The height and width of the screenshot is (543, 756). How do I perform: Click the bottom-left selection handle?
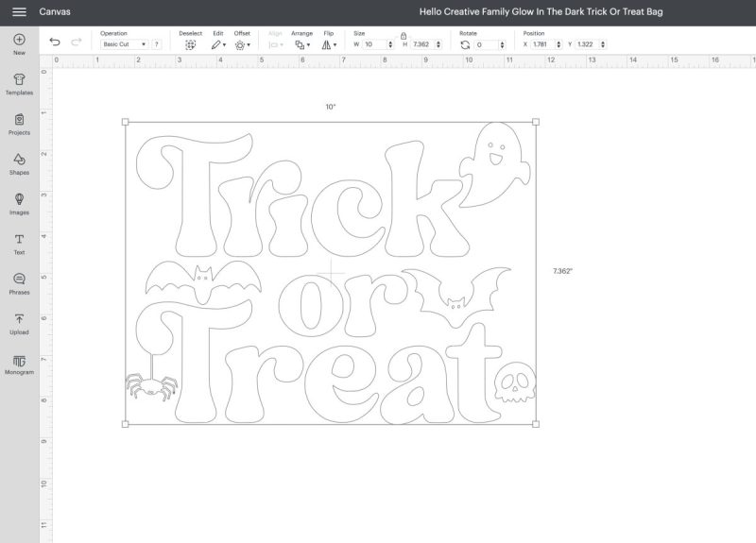click(x=126, y=424)
